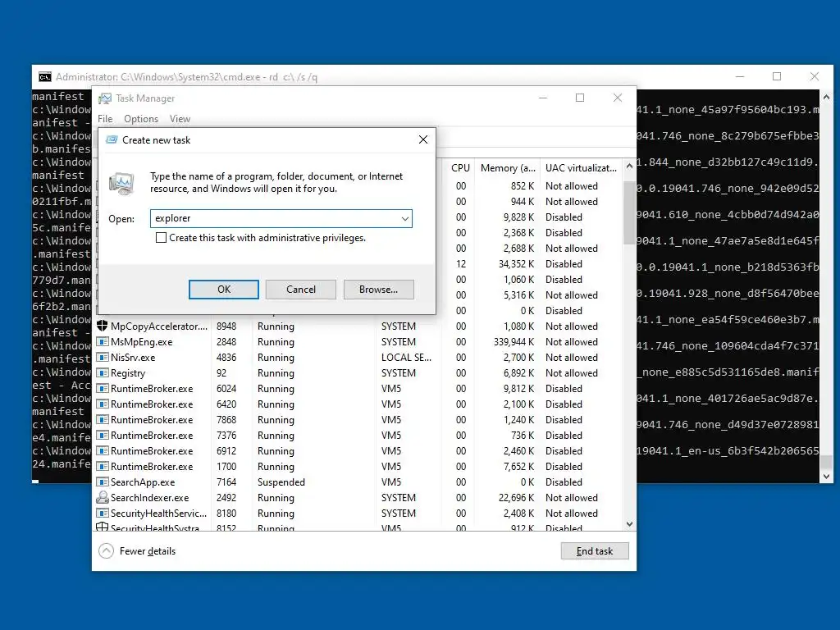The image size is (840, 630).
Task: Click the SearchIndexer.exe magnifier icon
Action: pyautogui.click(x=102, y=497)
